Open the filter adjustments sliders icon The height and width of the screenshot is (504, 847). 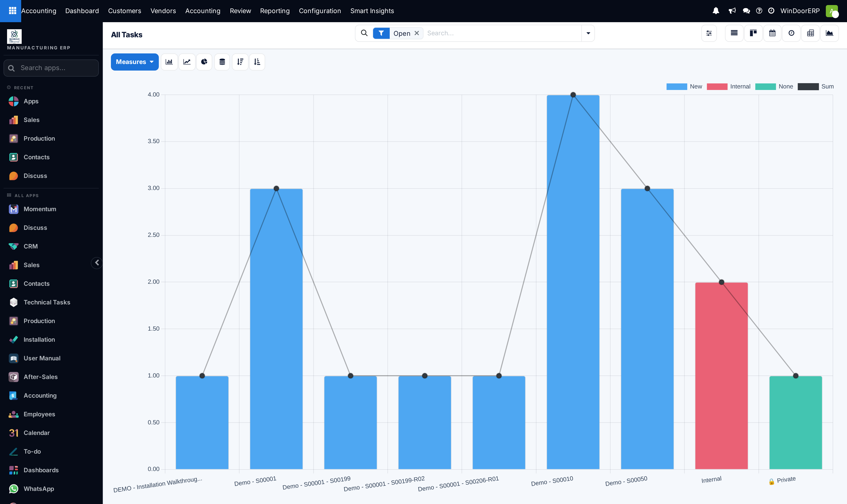pos(709,33)
